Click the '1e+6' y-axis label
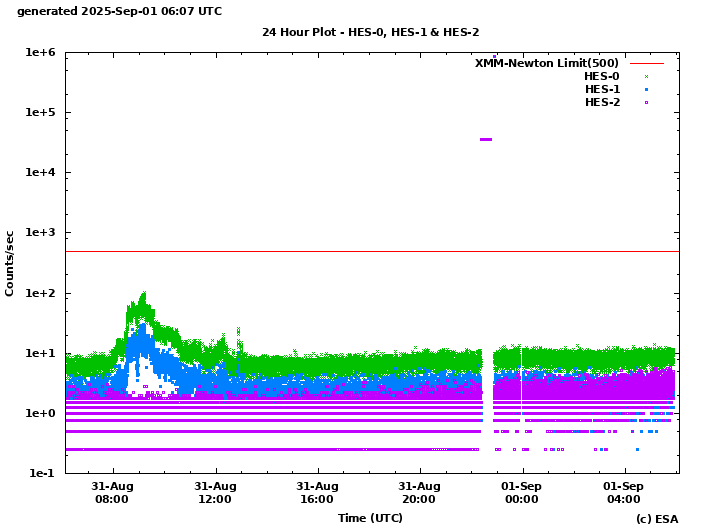704x528 pixels. point(40,53)
